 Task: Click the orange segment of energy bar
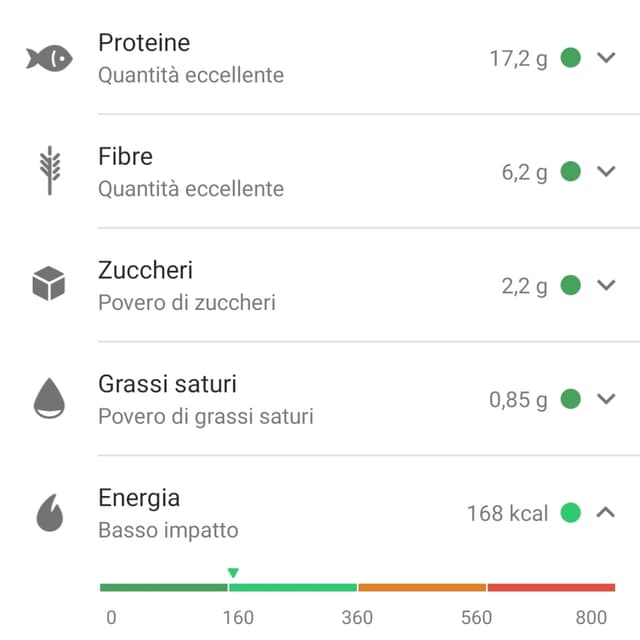click(422, 587)
